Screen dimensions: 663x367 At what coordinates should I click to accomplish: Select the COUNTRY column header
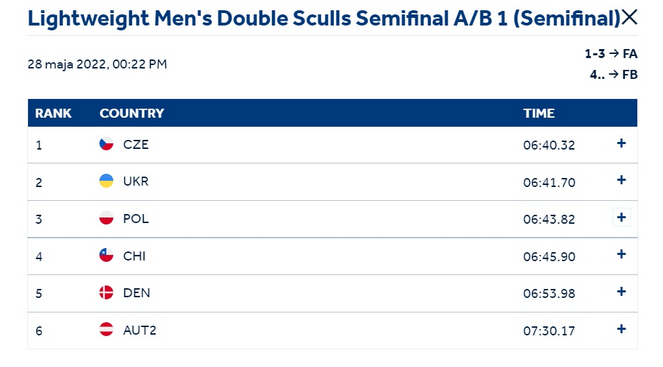coord(132,113)
